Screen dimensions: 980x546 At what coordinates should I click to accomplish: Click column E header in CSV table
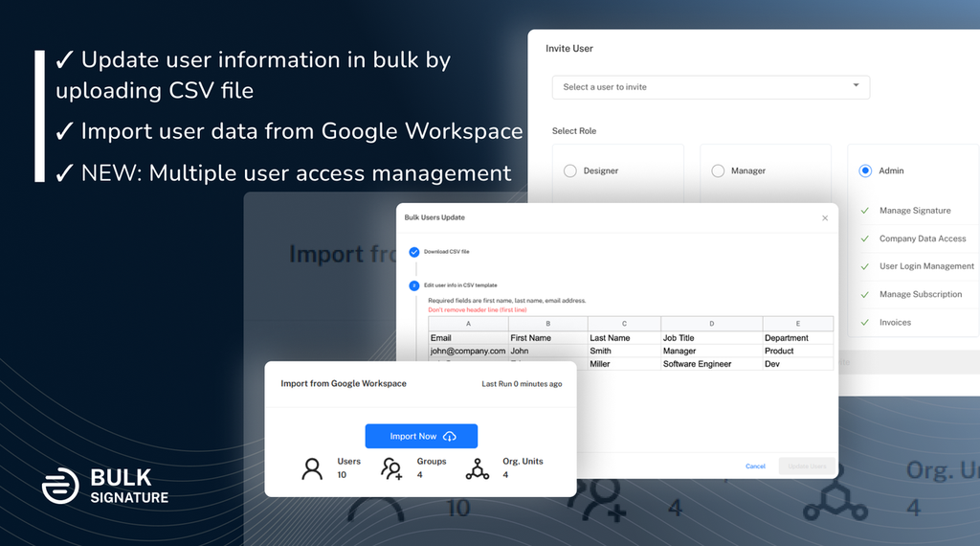tap(798, 324)
